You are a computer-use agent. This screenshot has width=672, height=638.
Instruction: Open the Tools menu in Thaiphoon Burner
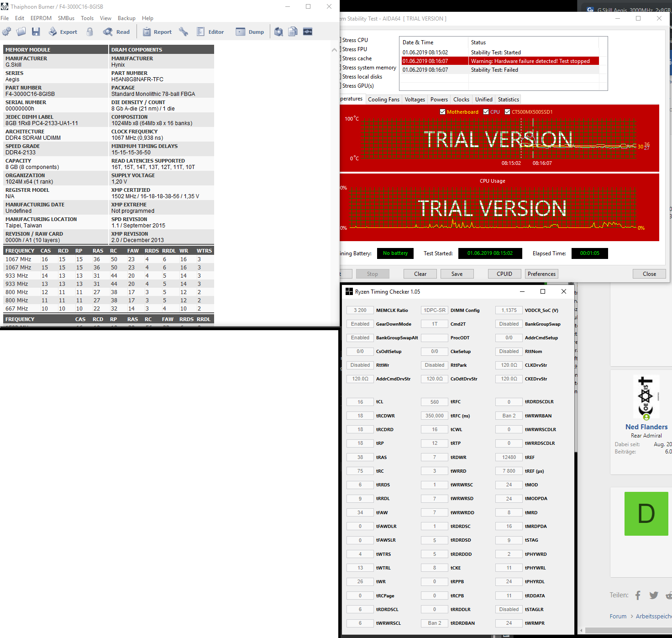pyautogui.click(x=87, y=18)
